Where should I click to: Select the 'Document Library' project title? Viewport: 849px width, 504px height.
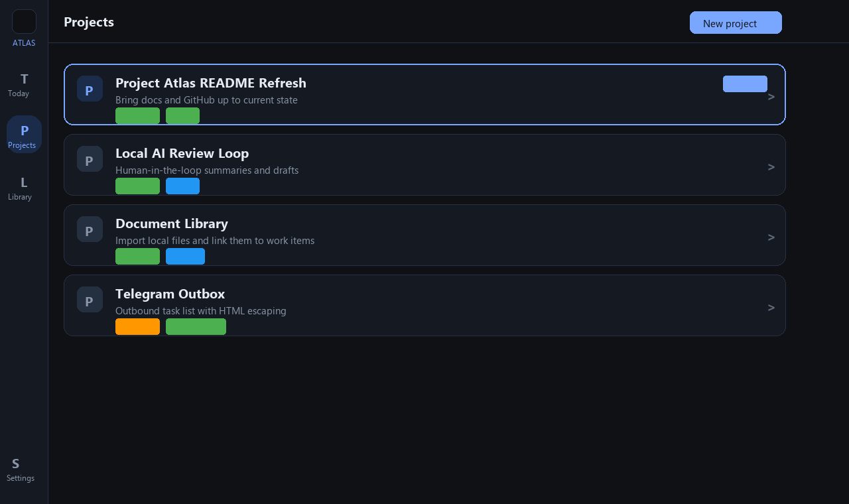point(172,223)
